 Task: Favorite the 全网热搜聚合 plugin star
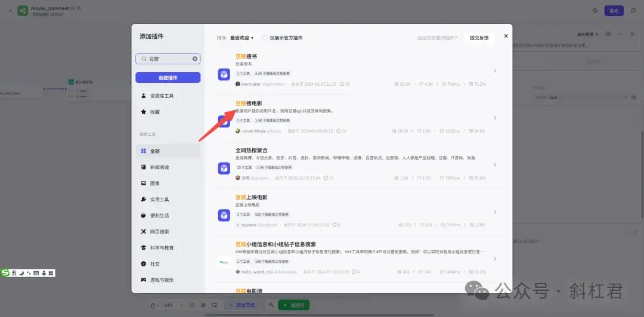coord(326,178)
